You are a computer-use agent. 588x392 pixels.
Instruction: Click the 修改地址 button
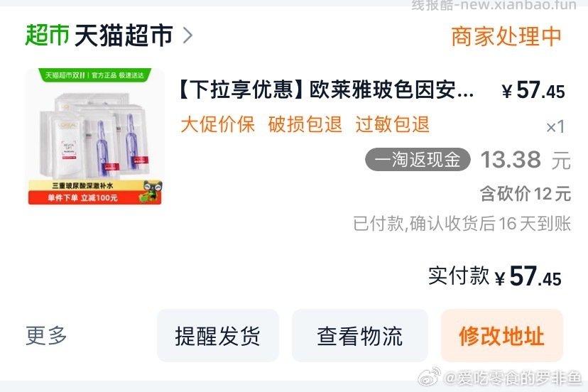[x=502, y=336]
